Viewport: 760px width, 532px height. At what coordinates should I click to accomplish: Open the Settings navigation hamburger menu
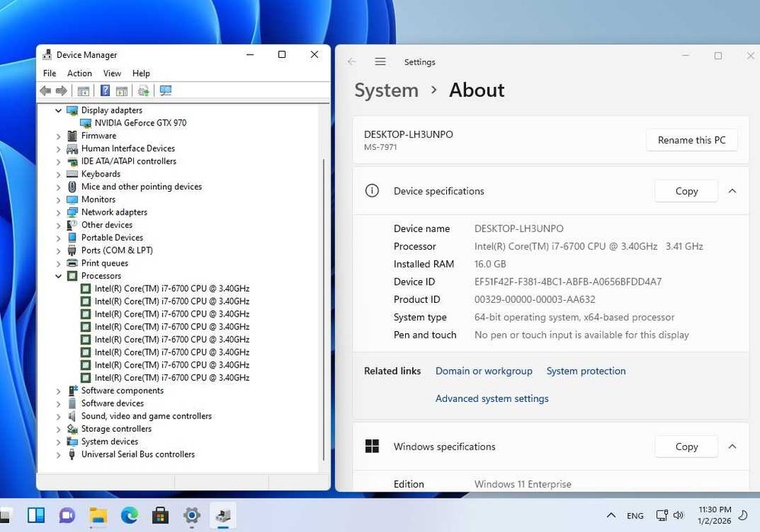click(381, 62)
